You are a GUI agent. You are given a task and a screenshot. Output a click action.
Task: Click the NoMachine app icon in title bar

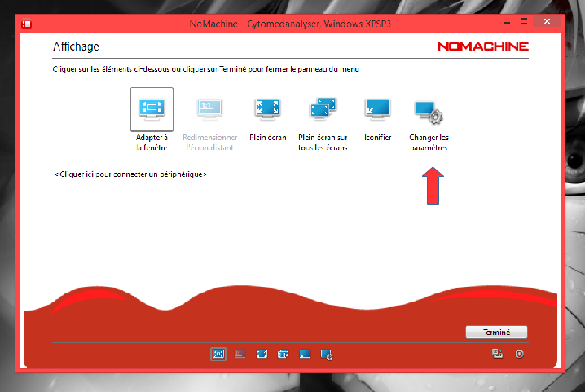[27, 24]
